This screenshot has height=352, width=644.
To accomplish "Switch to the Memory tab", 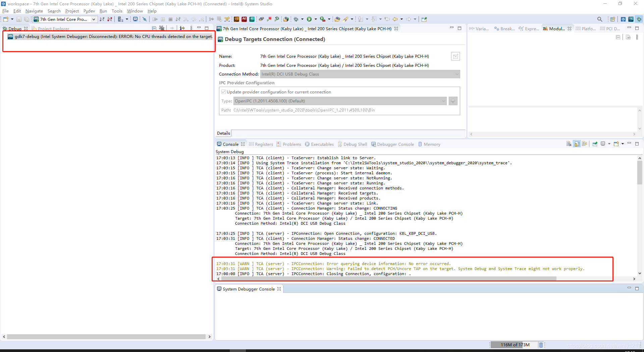I will tap(429, 144).
